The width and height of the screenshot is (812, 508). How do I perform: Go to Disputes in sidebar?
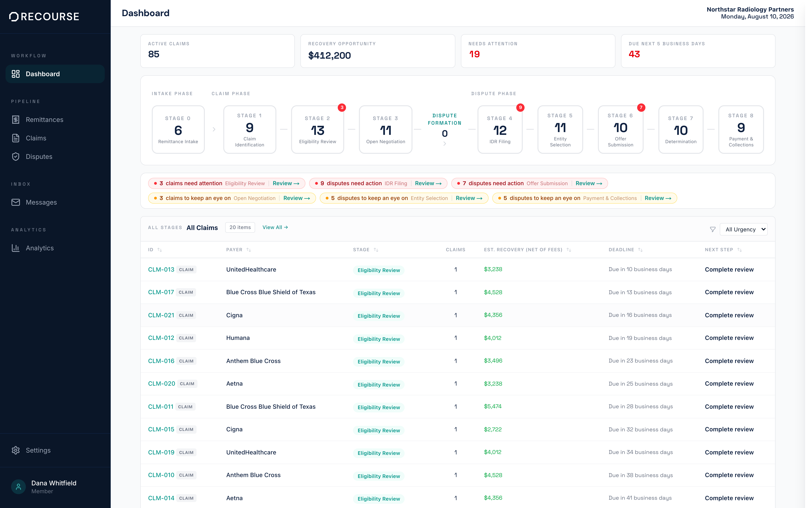click(x=55, y=157)
